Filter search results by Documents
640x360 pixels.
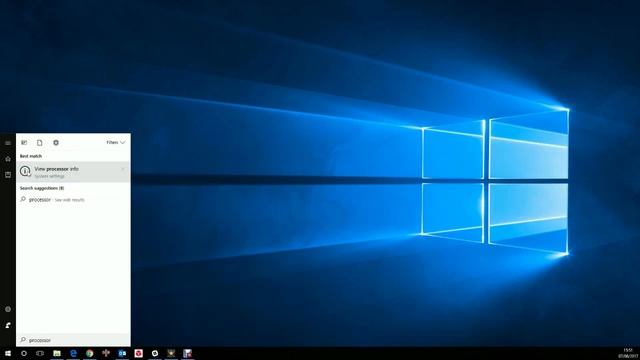[x=40, y=142]
